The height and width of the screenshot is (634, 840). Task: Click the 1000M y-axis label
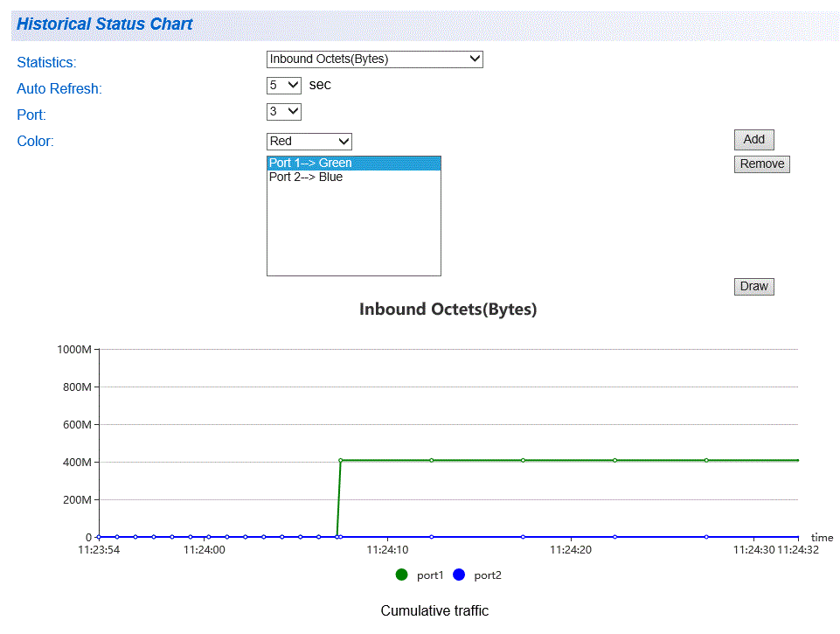74,350
